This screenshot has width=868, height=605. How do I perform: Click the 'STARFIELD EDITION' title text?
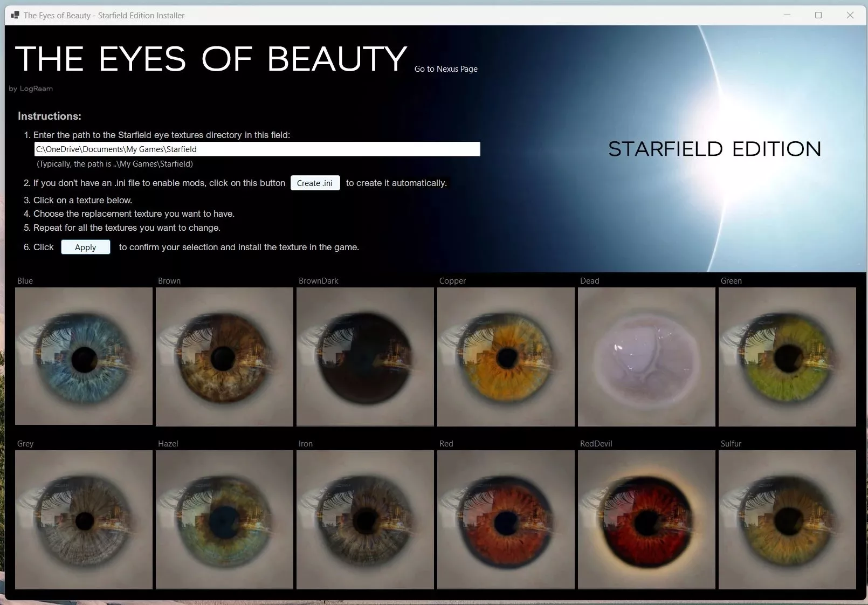715,149
